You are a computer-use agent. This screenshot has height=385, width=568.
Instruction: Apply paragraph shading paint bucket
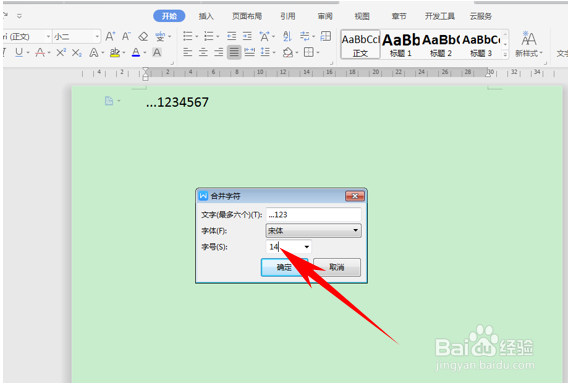(x=288, y=53)
